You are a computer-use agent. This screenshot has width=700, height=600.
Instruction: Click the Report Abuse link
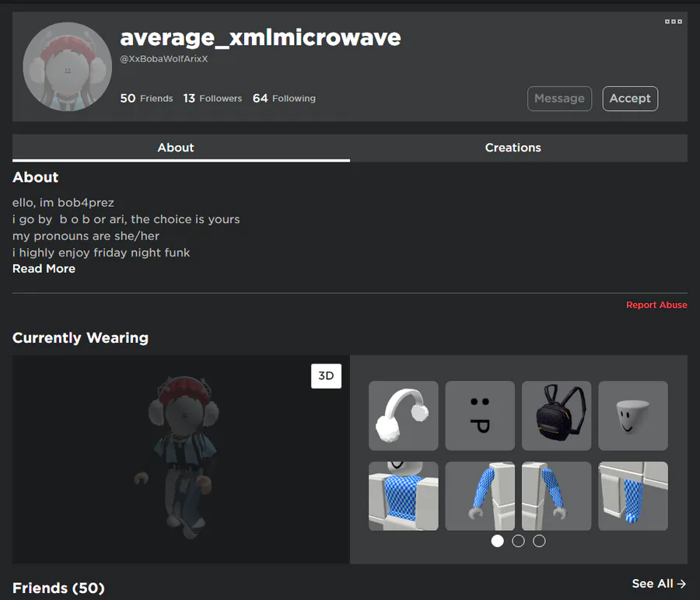pyautogui.click(x=656, y=305)
